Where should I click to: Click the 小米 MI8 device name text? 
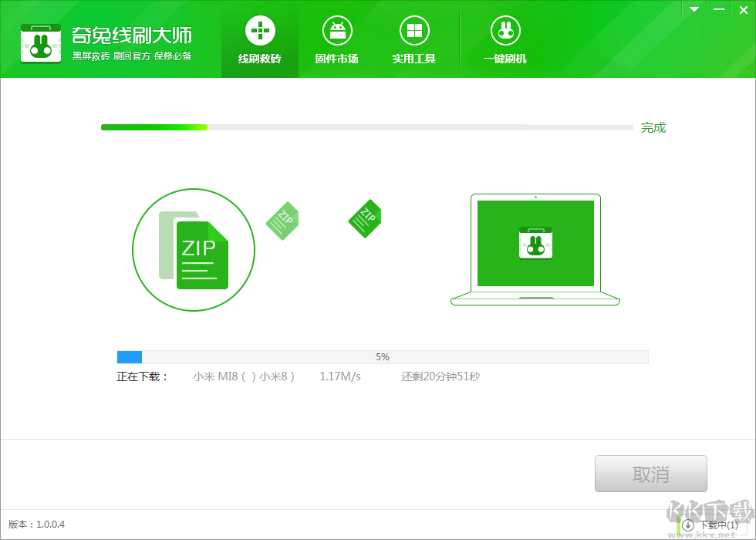(244, 377)
